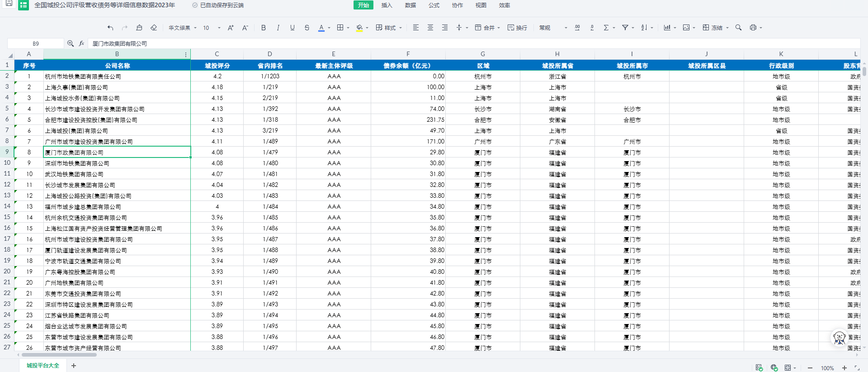The image size is (868, 372).
Task: Toggle bold formatting
Action: tap(264, 28)
